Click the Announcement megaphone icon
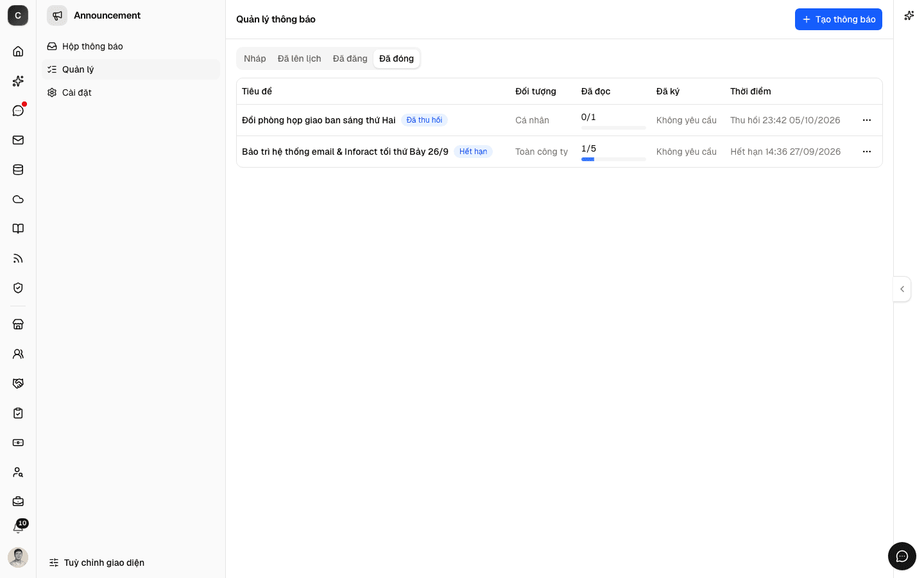Image resolution: width=924 pixels, height=578 pixels. tap(57, 15)
